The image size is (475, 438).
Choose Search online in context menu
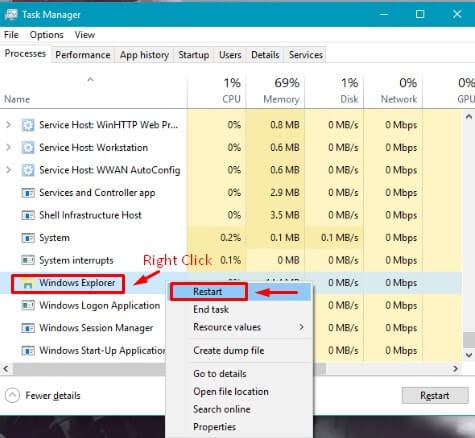pos(222,409)
